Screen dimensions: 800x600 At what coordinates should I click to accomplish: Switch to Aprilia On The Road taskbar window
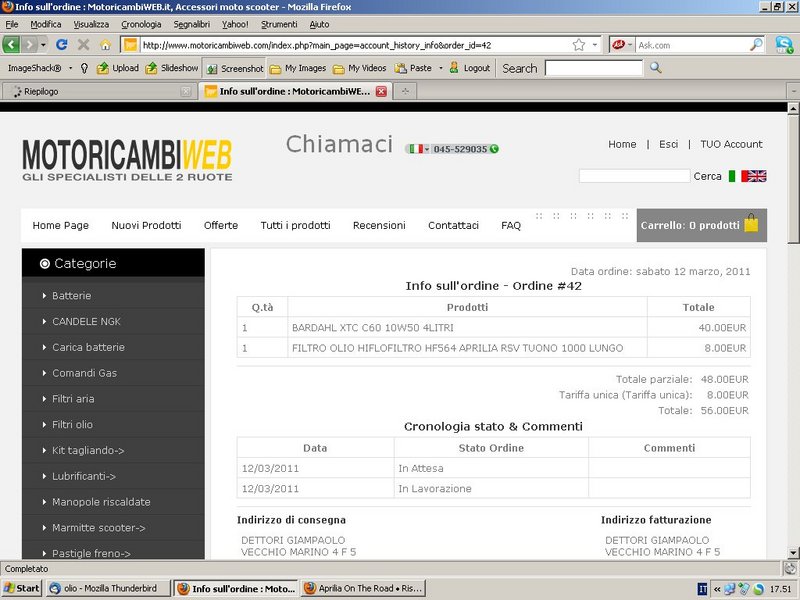(x=363, y=588)
